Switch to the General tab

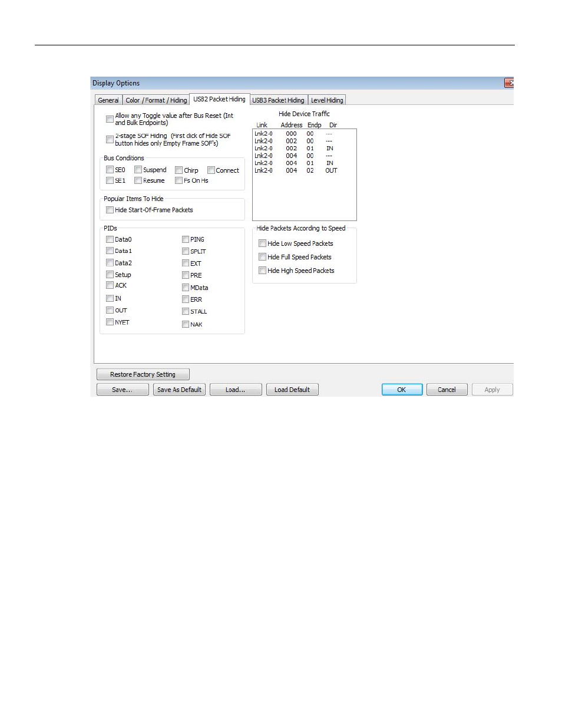click(108, 100)
